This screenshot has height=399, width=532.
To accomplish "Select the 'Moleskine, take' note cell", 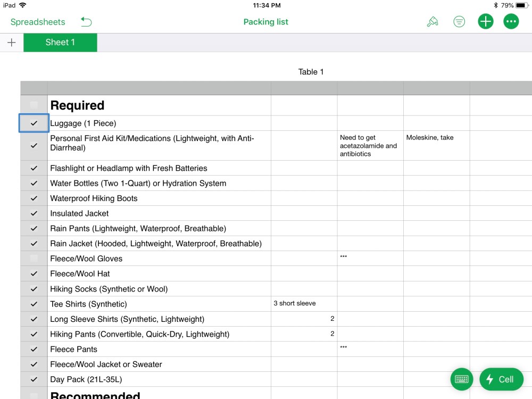I will coord(436,146).
